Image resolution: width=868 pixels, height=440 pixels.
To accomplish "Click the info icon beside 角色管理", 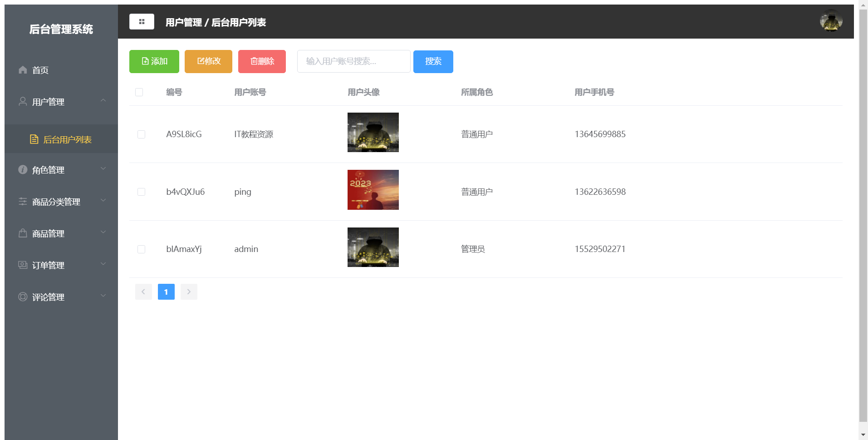I will [x=23, y=169].
